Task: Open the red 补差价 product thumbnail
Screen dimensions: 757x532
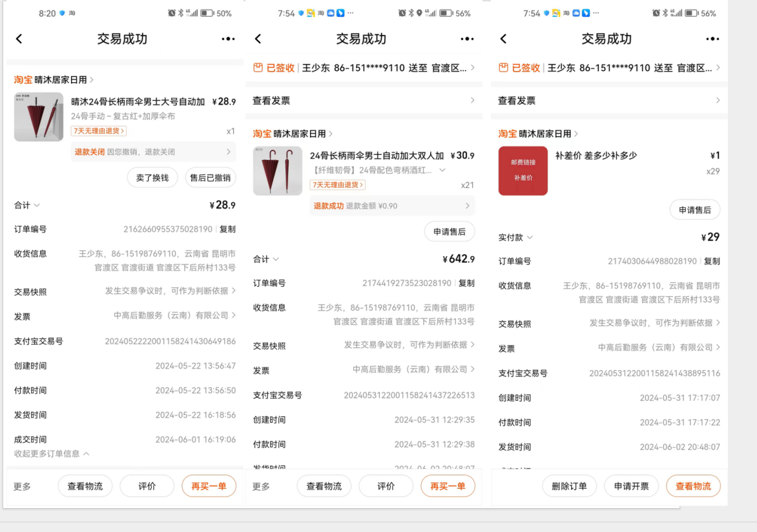Action: pos(523,171)
